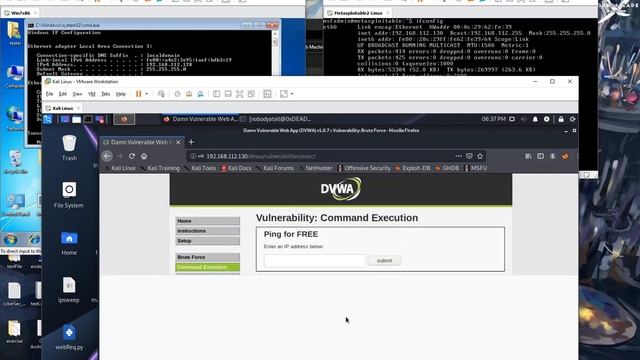
Task: Click the thumbnail bar layout icon
Action: point(228,94)
